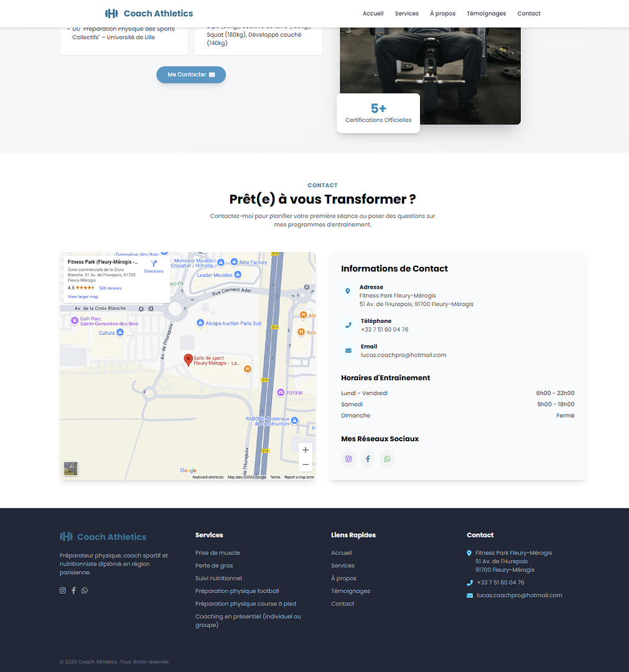Click the Coach Athletics header title
The width and height of the screenshot is (629, 672).
(158, 14)
